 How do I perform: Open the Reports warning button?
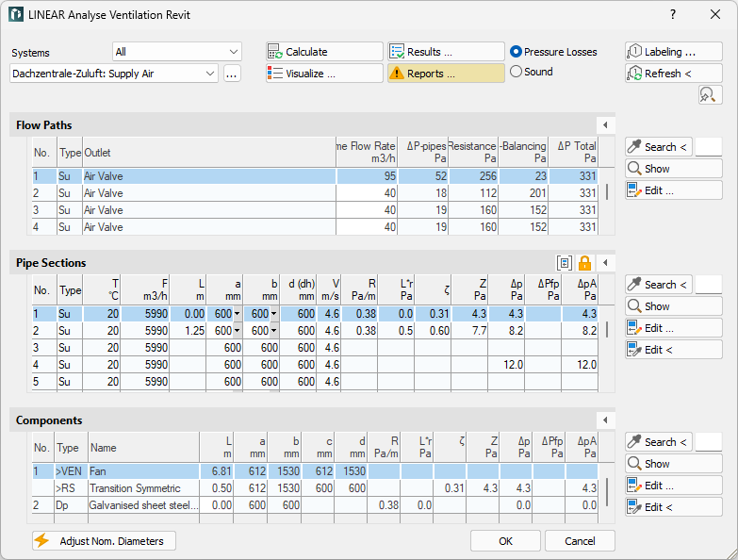(446, 74)
